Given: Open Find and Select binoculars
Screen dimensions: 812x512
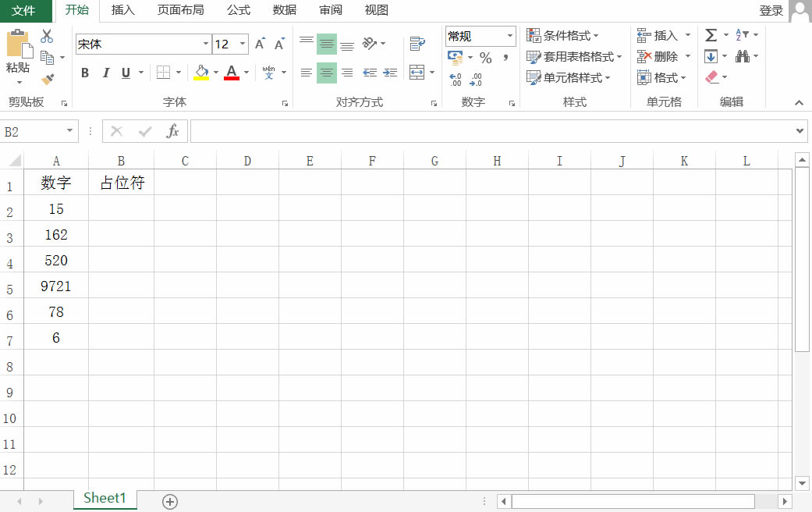Looking at the screenshot, I should tap(743, 56).
